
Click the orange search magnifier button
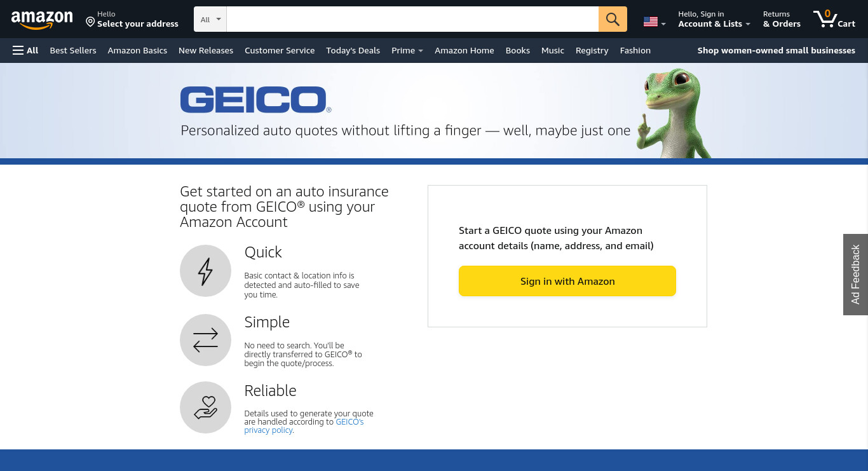point(613,19)
